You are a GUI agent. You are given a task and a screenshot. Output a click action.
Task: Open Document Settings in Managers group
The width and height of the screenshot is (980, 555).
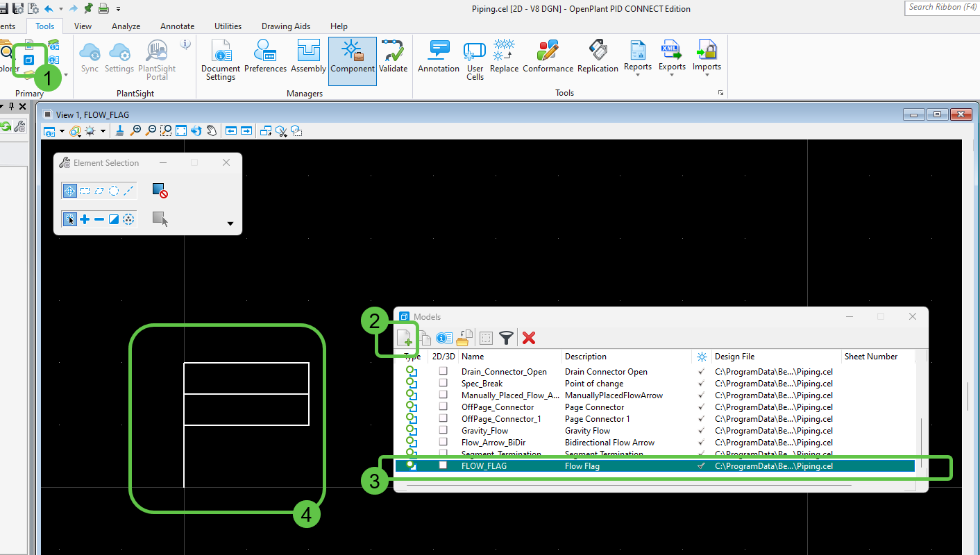[x=221, y=60]
